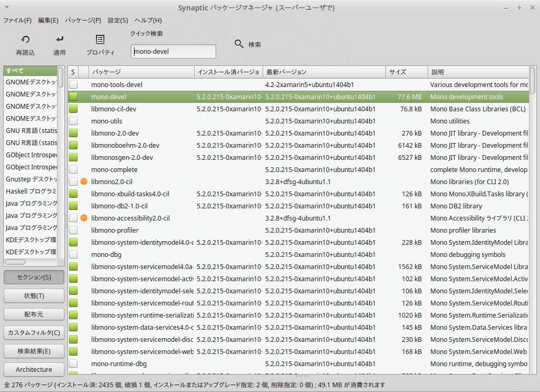
Task: Select the first GNU R言語 section
Action: tap(30, 130)
